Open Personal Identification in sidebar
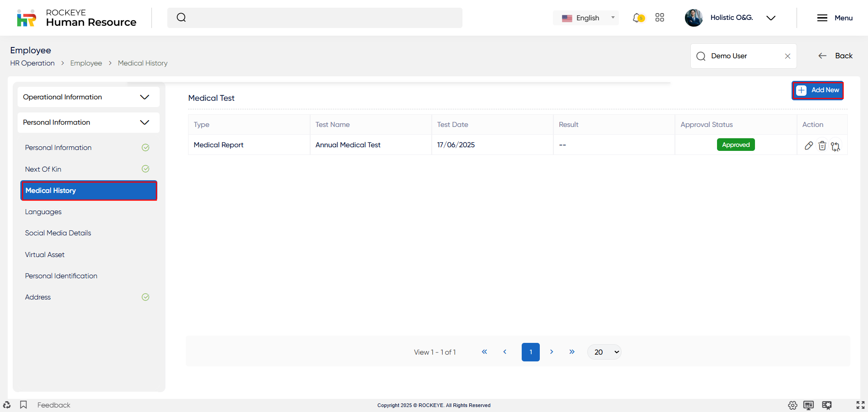Screen dimensions: 868x412 pos(61,276)
